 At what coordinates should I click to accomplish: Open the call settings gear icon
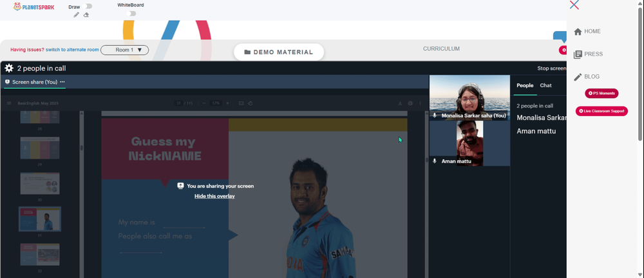[9, 68]
